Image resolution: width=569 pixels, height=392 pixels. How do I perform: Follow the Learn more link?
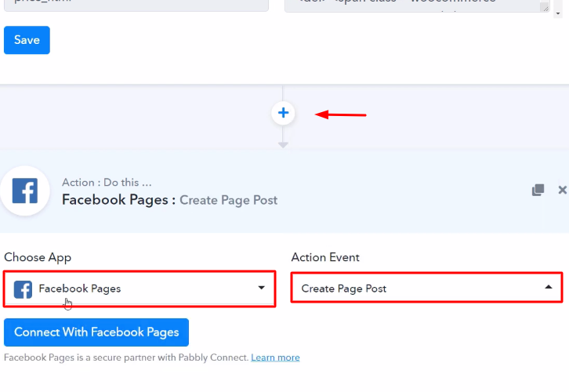(x=275, y=358)
